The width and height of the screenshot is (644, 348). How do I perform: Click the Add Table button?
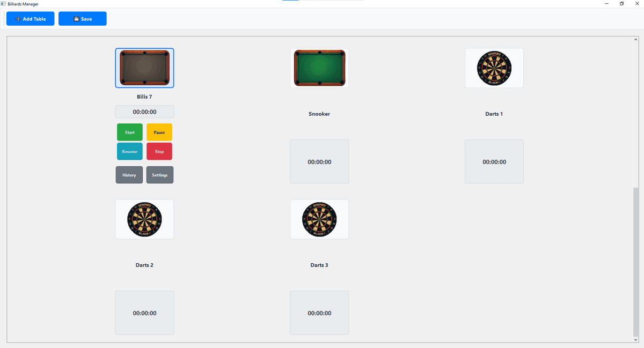tap(31, 19)
